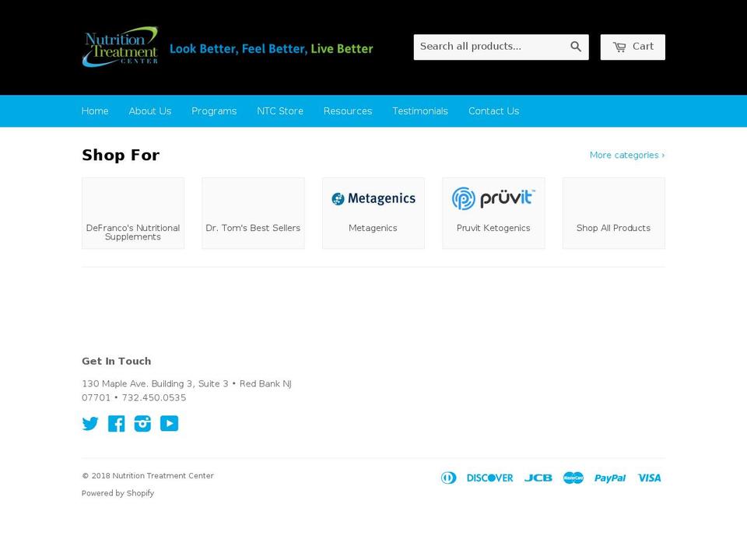Click the Nutrition Treatment Center copyright link
The height and width of the screenshot is (560, 747).
(163, 476)
